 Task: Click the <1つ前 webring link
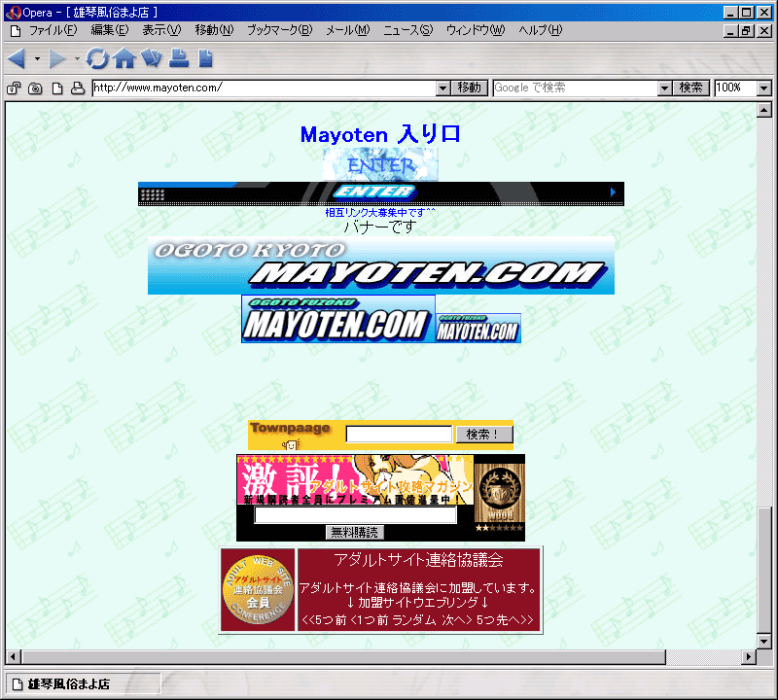pyautogui.click(x=370, y=619)
